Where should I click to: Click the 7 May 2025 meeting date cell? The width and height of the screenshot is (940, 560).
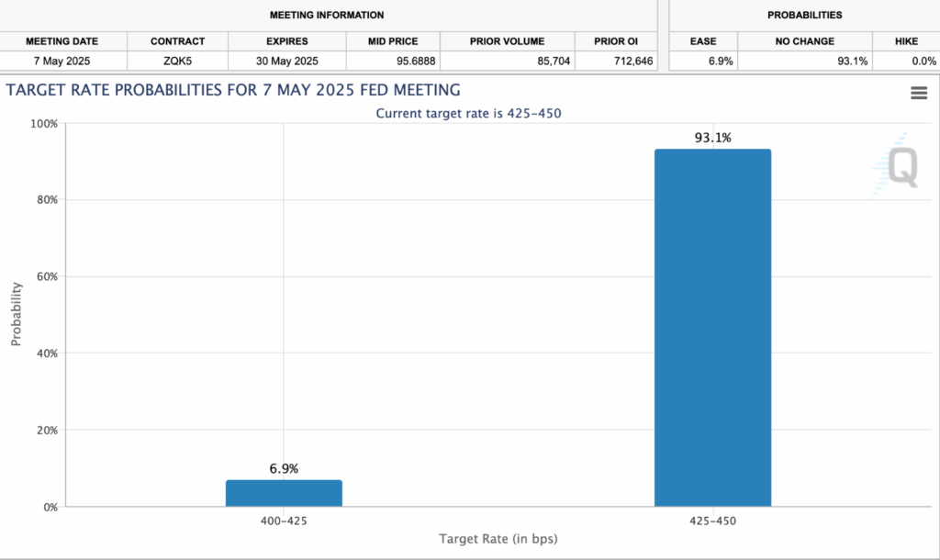62,61
